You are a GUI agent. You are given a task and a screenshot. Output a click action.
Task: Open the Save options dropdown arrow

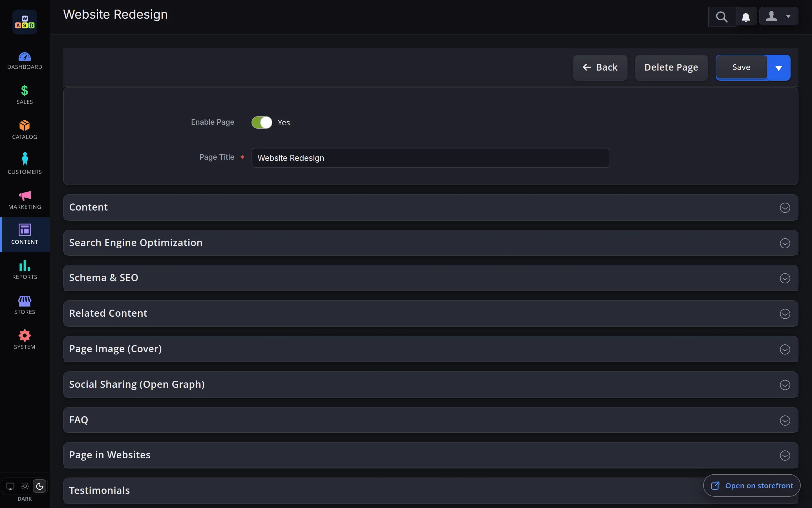point(779,68)
